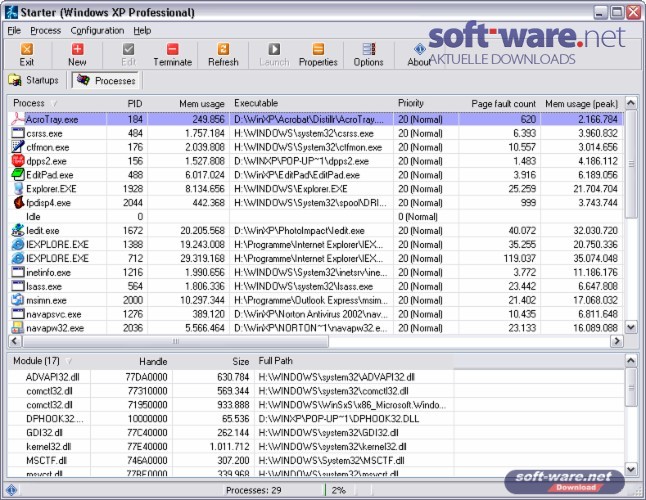Open the Help menu

142,30
